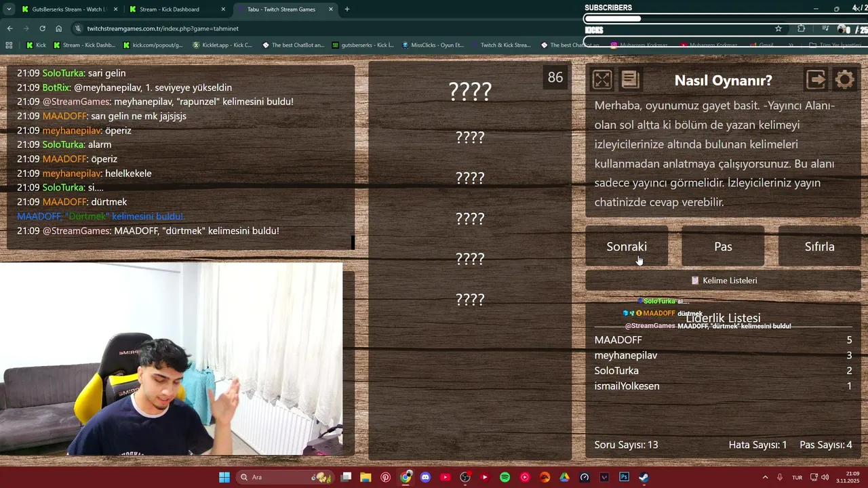Open Kicklet.app bookmark

(223, 45)
